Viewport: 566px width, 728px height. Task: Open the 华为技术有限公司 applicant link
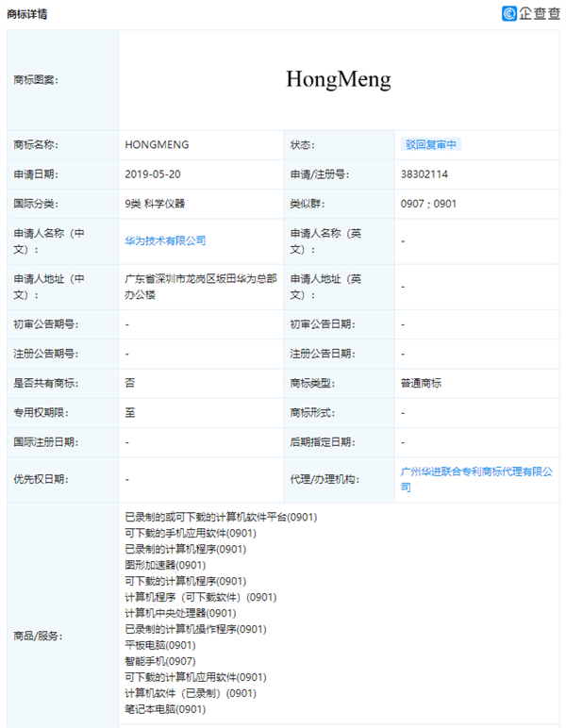point(165,240)
